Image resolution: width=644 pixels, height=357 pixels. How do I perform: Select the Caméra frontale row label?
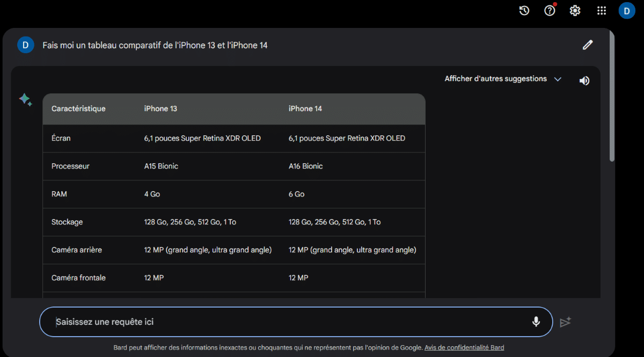(x=78, y=278)
